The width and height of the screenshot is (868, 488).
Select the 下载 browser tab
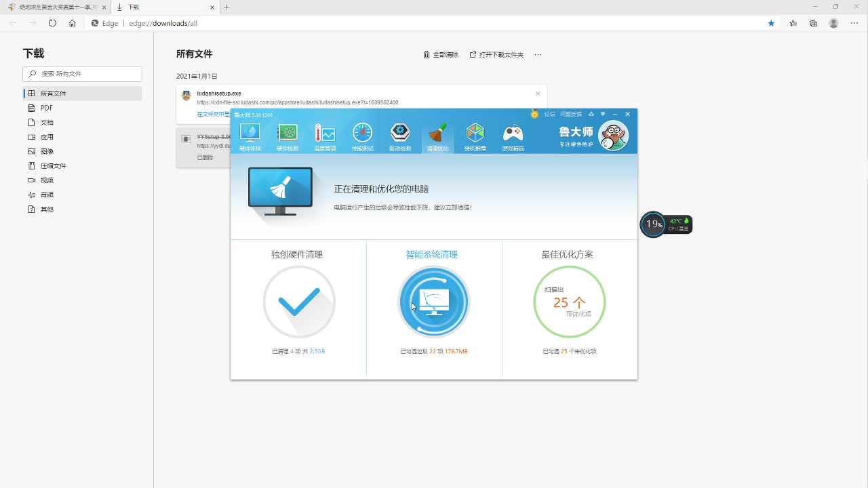coord(165,7)
